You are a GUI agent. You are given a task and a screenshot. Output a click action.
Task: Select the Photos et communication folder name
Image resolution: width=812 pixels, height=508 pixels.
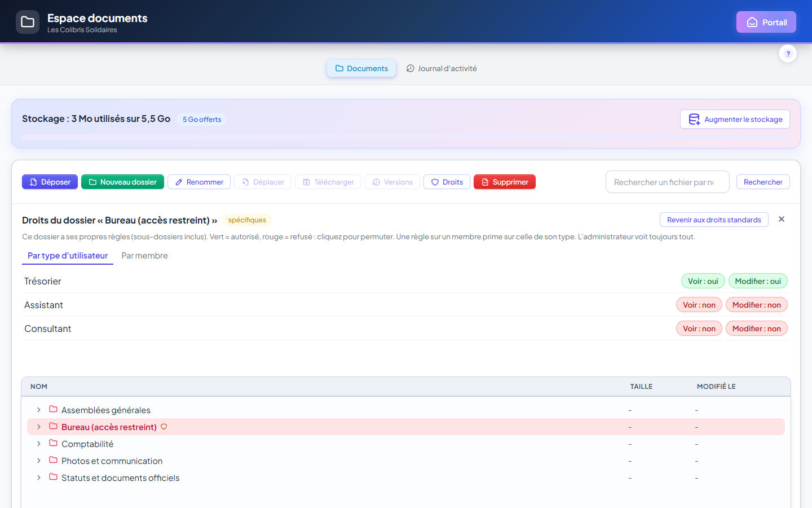[x=112, y=461]
